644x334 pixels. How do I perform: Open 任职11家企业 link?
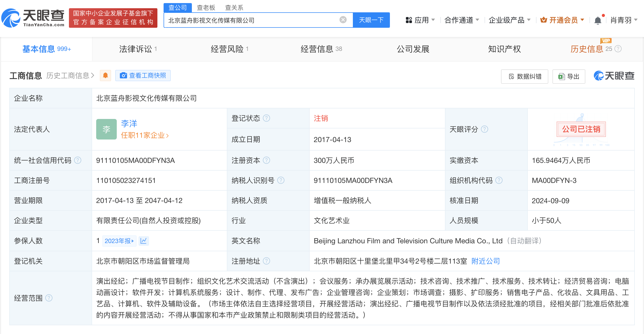point(145,135)
